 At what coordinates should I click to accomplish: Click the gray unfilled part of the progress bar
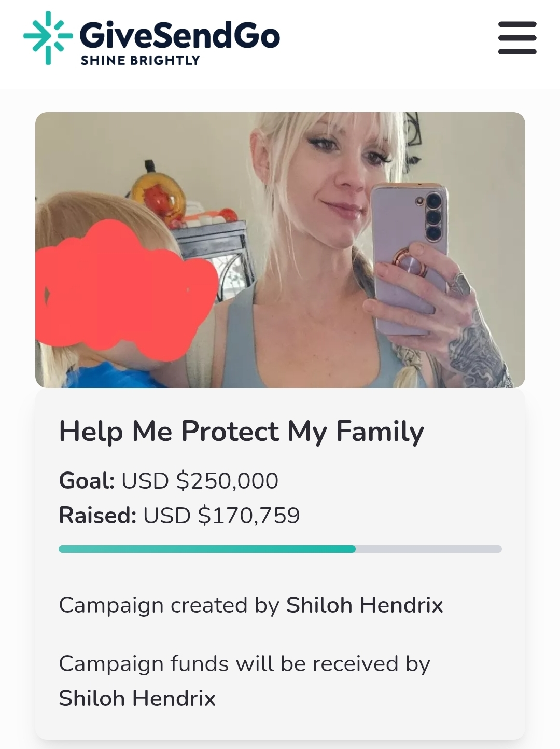tap(429, 549)
